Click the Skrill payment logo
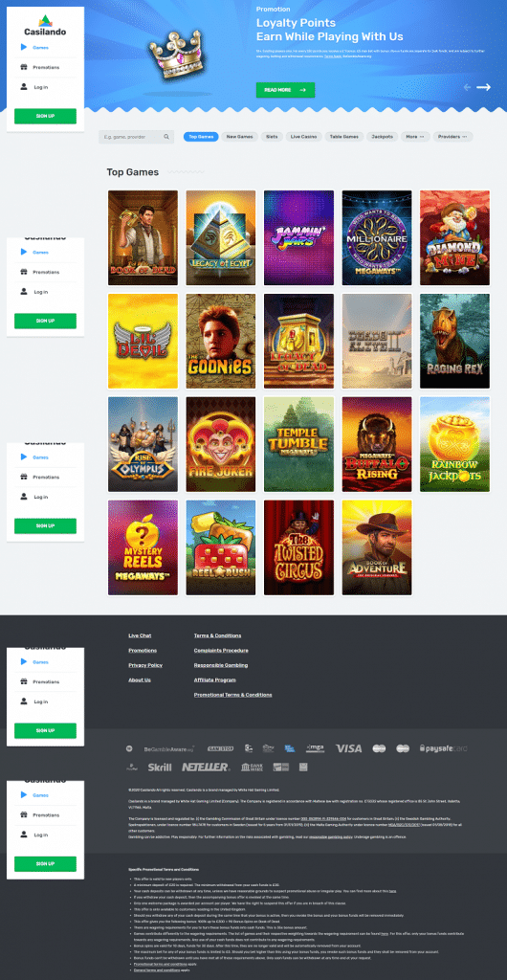 pos(160,767)
